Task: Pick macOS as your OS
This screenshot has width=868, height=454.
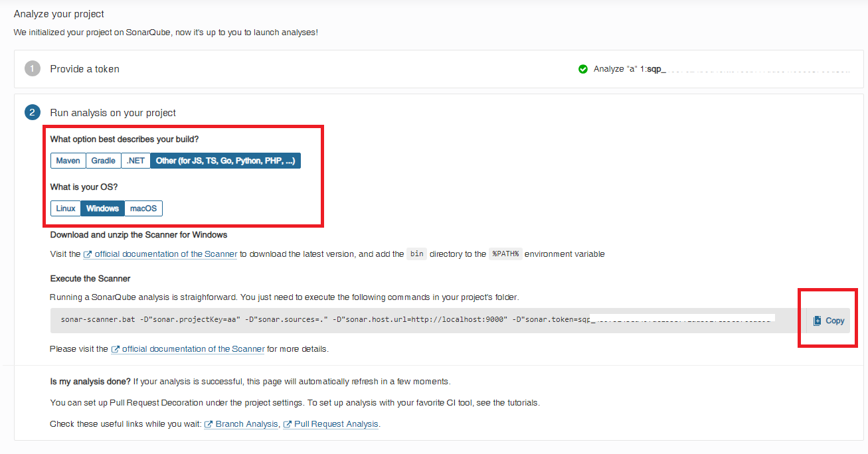Action: (143, 208)
